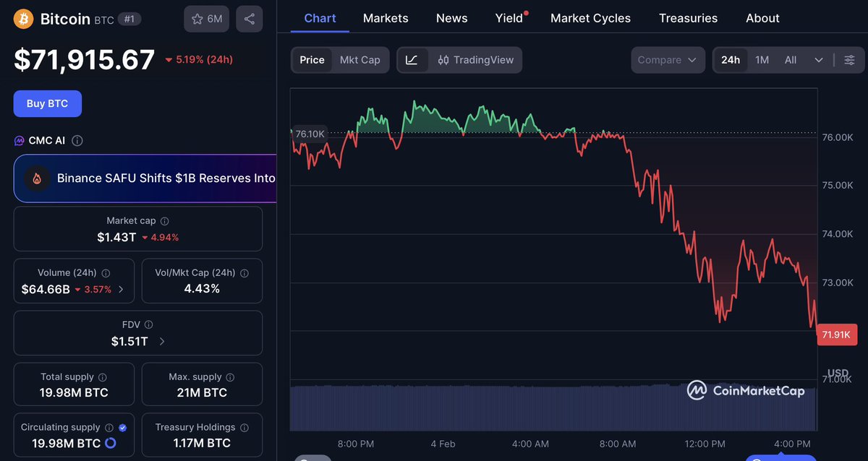This screenshot has width=868, height=461.
Task: Open the Markets tab
Action: pos(386,18)
